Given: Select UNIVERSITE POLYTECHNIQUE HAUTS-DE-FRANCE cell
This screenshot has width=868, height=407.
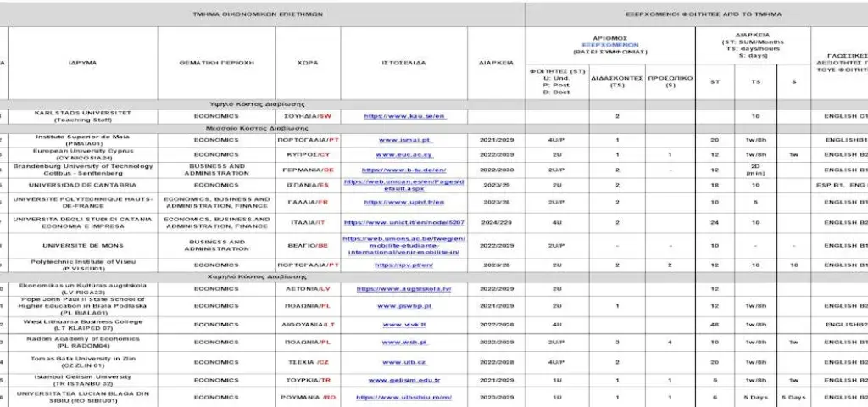Looking at the screenshot, I should tap(83, 202).
